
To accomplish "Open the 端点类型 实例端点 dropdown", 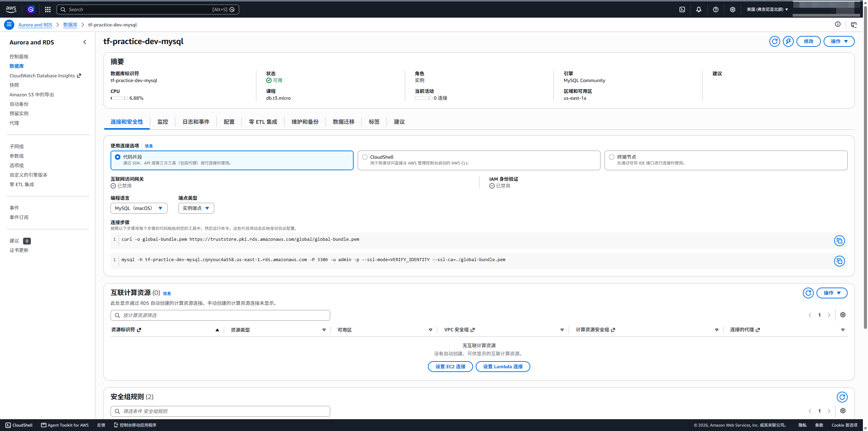I will click(x=196, y=208).
